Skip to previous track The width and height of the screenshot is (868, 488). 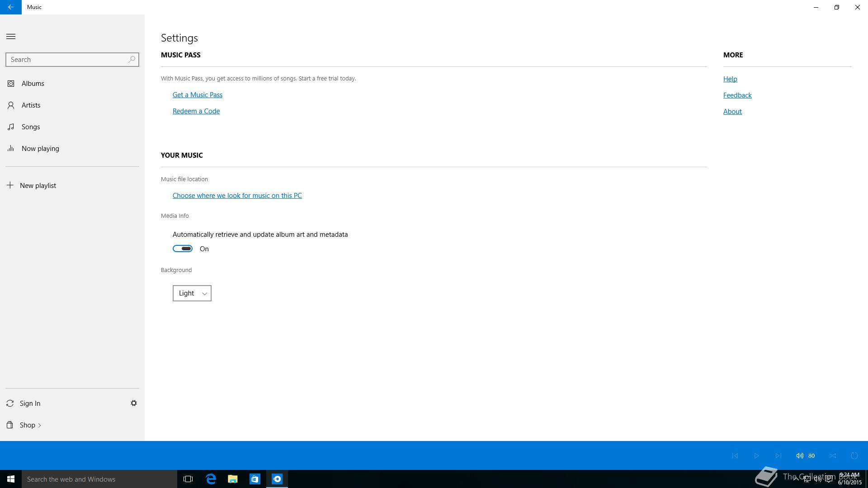[735, 455]
